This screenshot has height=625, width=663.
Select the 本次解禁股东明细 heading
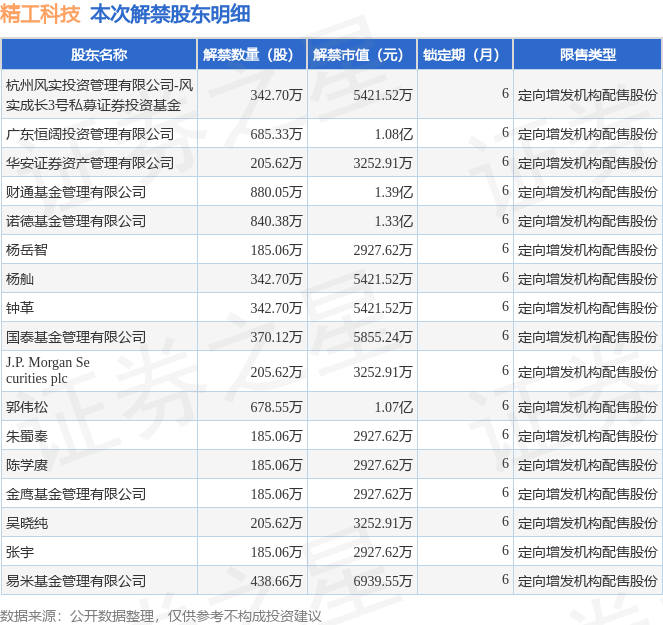[170, 14]
